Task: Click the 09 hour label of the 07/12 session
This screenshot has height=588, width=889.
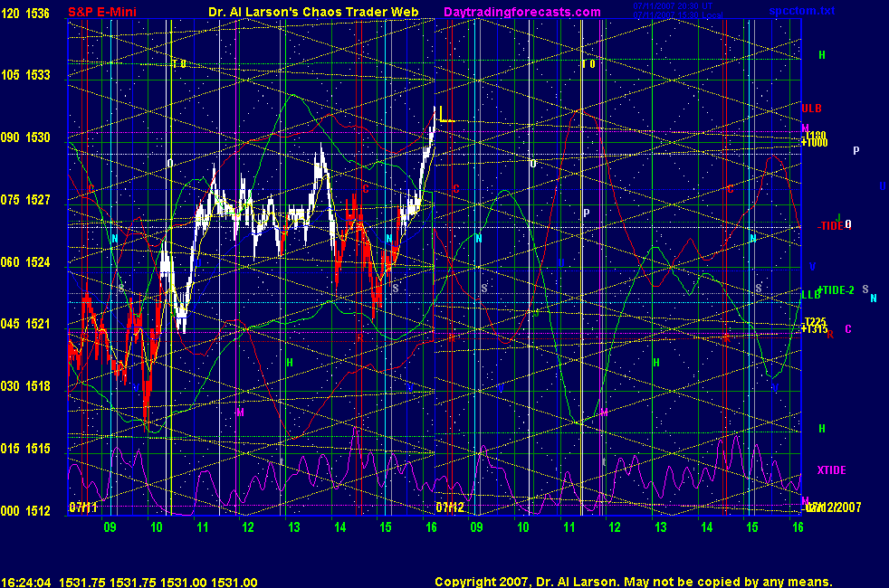Action: pyautogui.click(x=477, y=527)
